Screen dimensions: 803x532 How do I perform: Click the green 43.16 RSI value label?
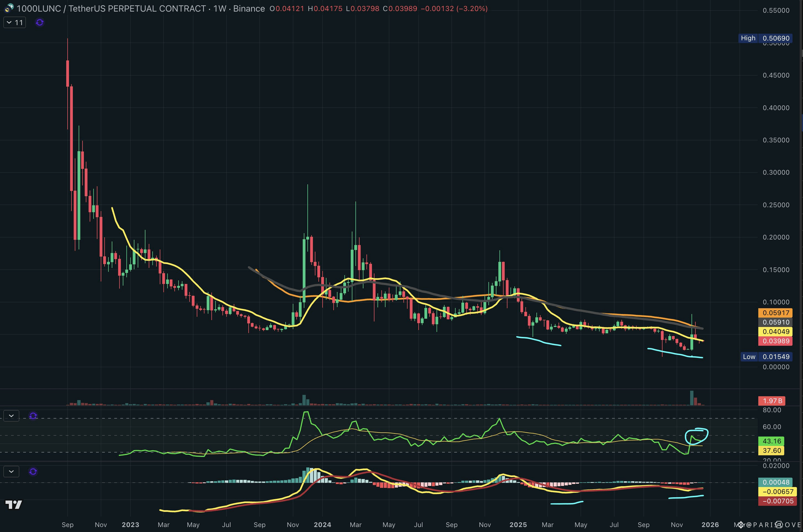tap(772, 441)
